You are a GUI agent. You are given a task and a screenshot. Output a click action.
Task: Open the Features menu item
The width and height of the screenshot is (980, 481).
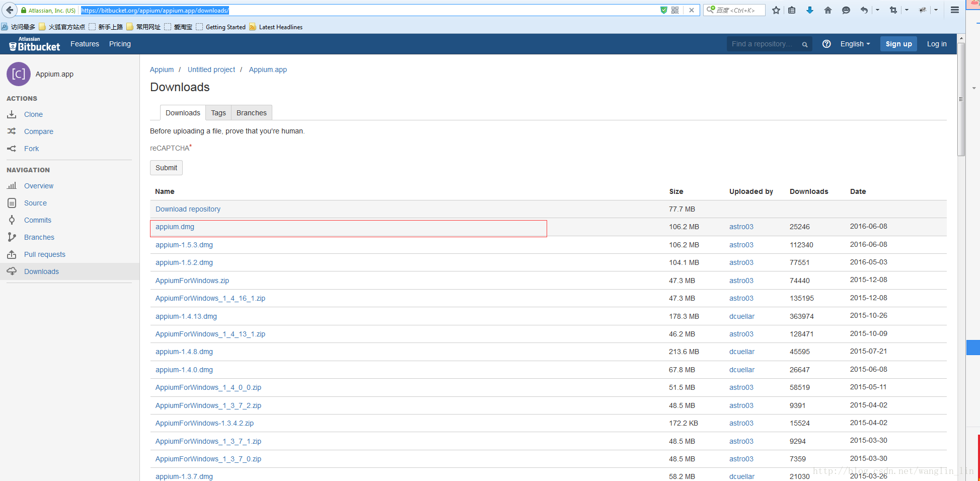point(85,44)
